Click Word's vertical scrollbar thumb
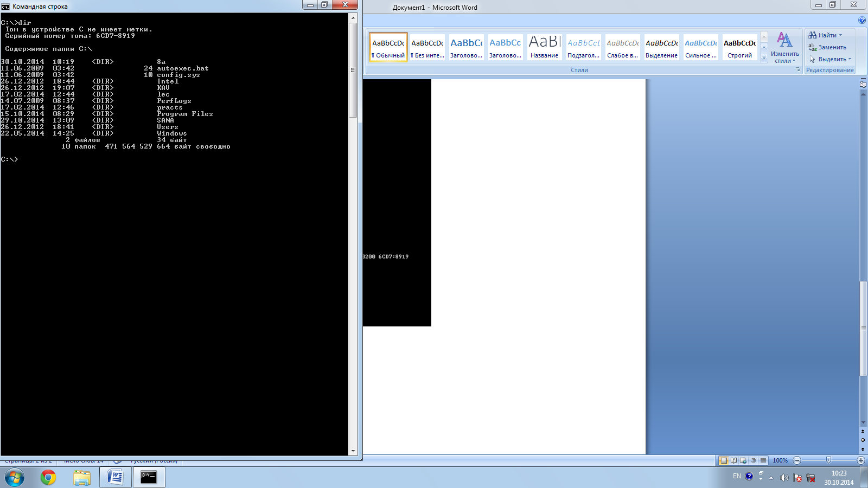The image size is (868, 488). click(x=863, y=328)
